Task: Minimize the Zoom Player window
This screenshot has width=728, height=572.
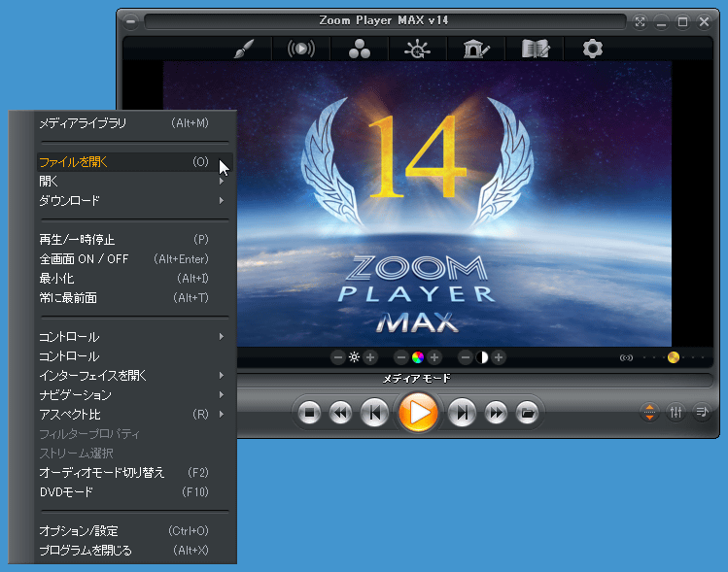Action: pos(661,21)
